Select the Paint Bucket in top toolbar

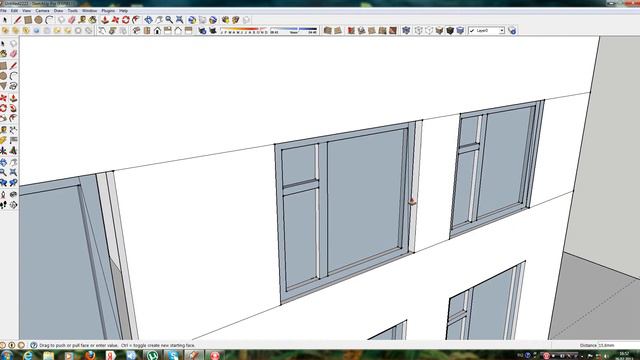click(93, 20)
